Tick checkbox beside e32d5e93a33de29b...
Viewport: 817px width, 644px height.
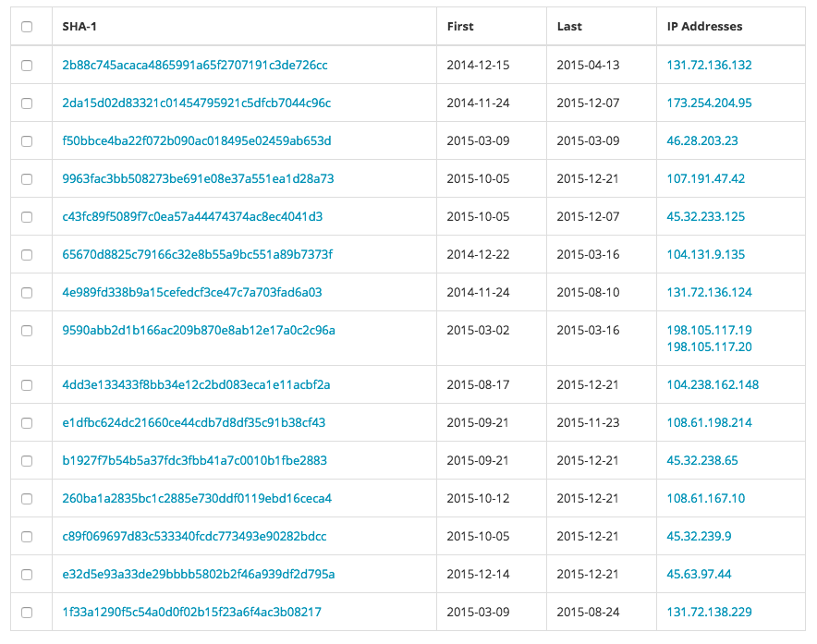click(27, 575)
